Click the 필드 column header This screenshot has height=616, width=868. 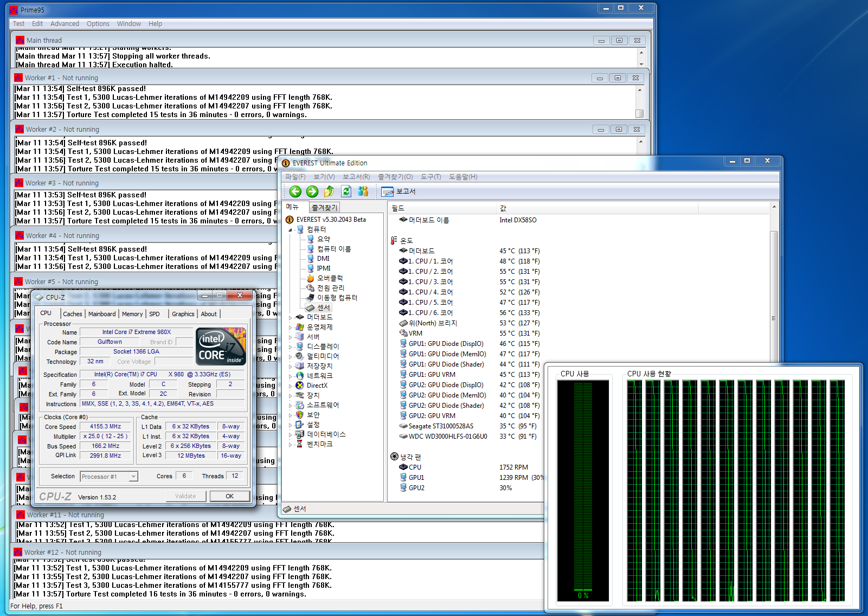[x=398, y=208]
